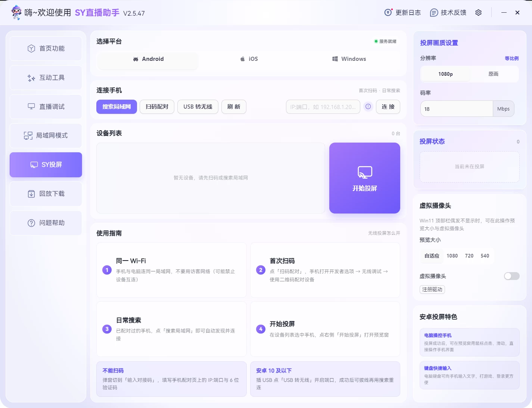The width and height of the screenshot is (532, 408).
Task: Switch to 局域网模式 in sidebar
Action: tap(46, 136)
